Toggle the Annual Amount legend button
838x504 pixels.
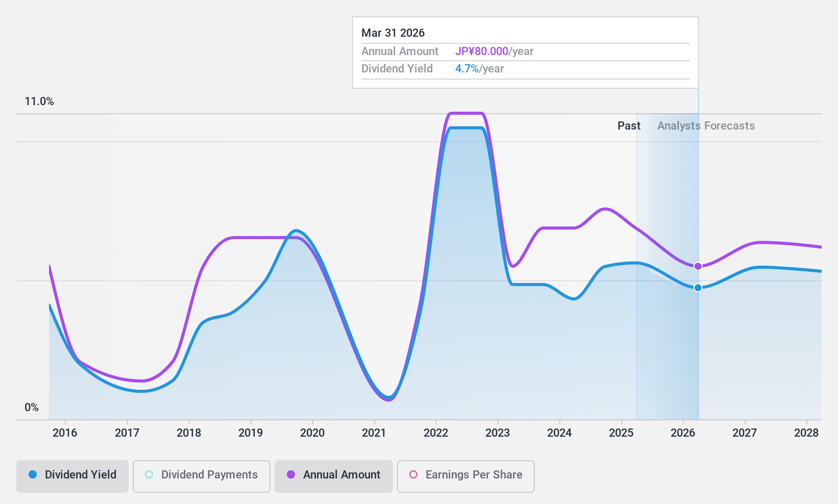(334, 476)
